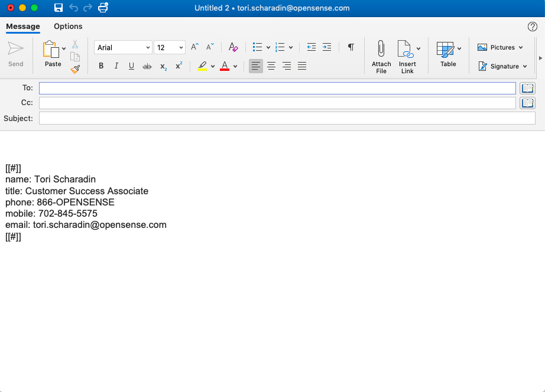Click the Send arrow icon
This screenshot has height=392, width=545.
point(15,48)
